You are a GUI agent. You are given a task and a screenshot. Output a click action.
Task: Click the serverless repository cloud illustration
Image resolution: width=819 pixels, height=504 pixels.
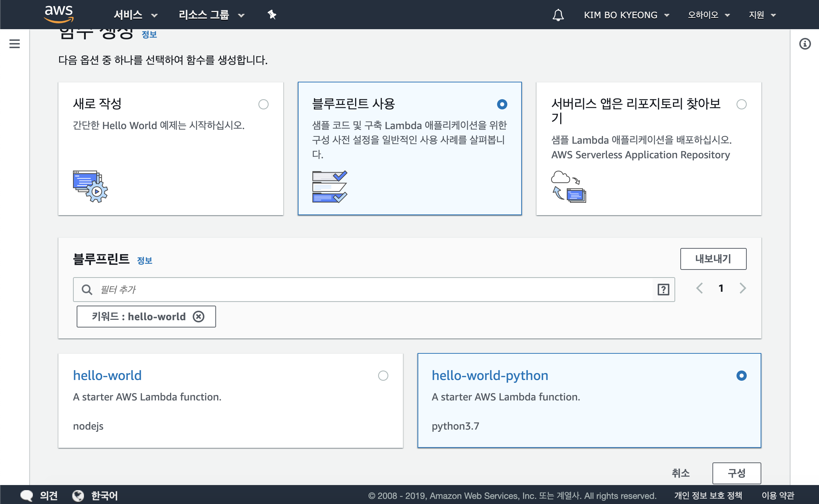click(569, 186)
